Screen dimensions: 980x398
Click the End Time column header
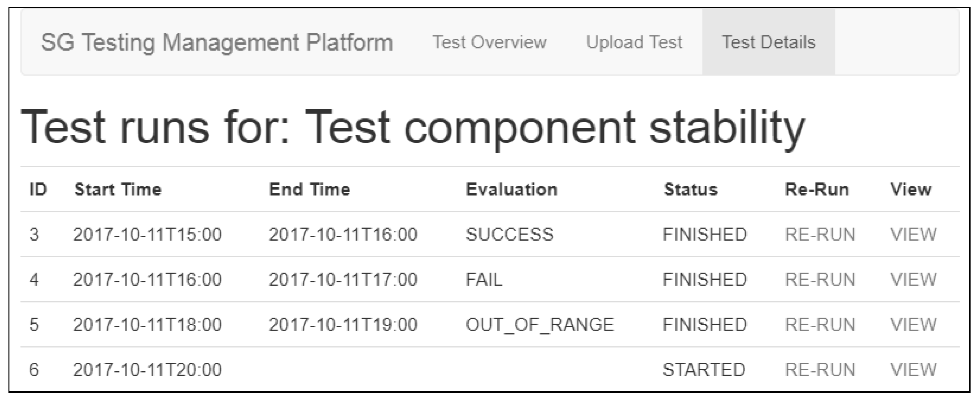(309, 189)
